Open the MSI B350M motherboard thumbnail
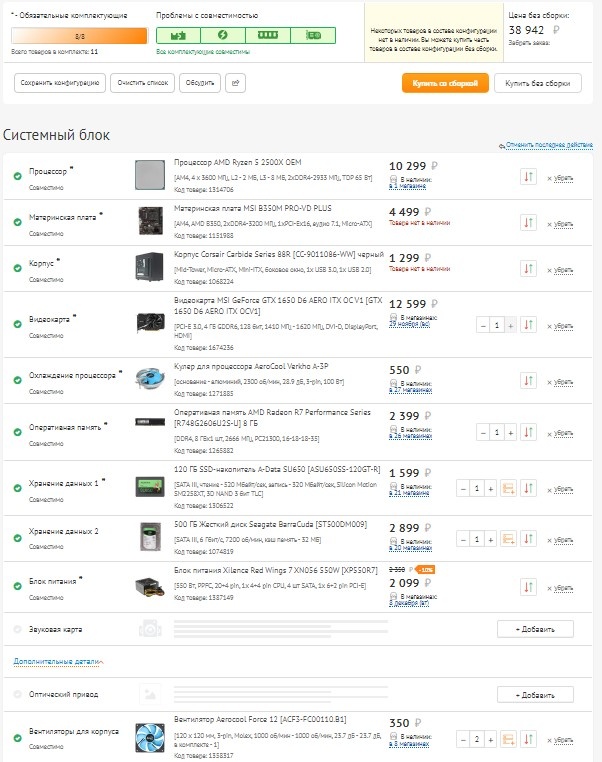Screen dimensions: 602x762 pos(150,221)
